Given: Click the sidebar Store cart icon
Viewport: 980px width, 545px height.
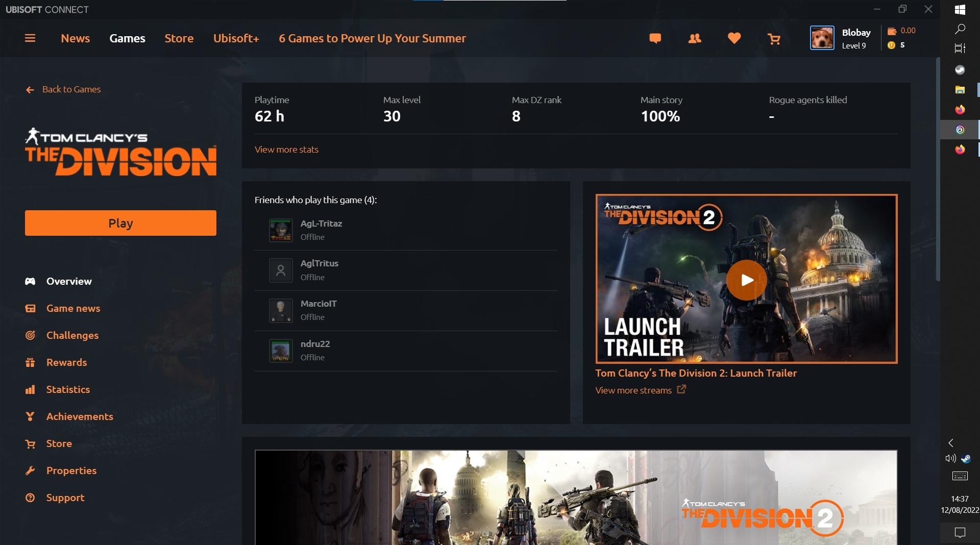Looking at the screenshot, I should [x=30, y=444].
